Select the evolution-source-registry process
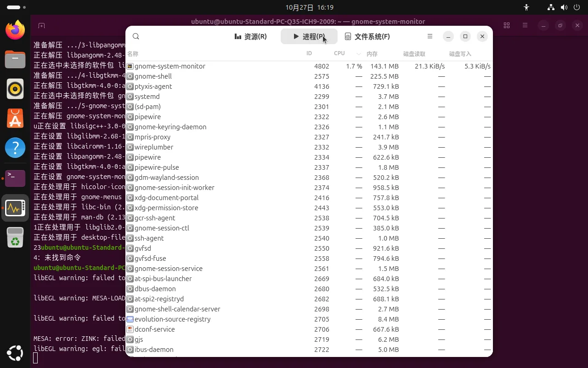Image resolution: width=588 pixels, height=368 pixels. 309,319
